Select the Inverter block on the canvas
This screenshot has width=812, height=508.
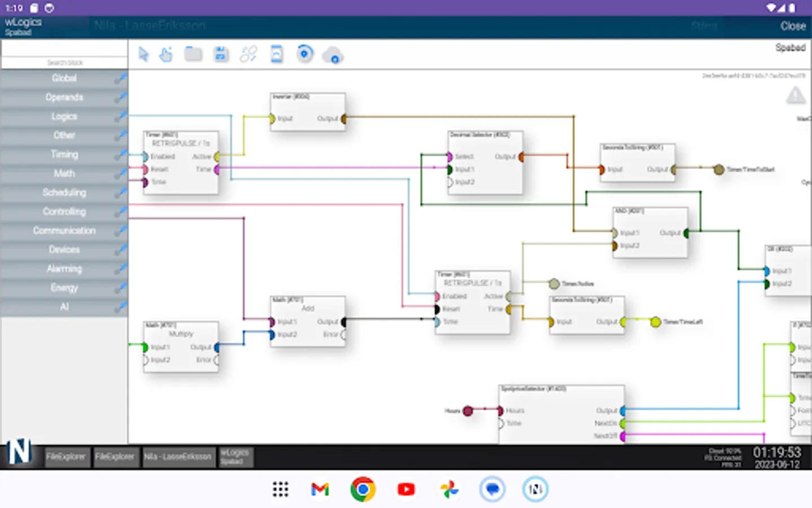click(x=307, y=112)
